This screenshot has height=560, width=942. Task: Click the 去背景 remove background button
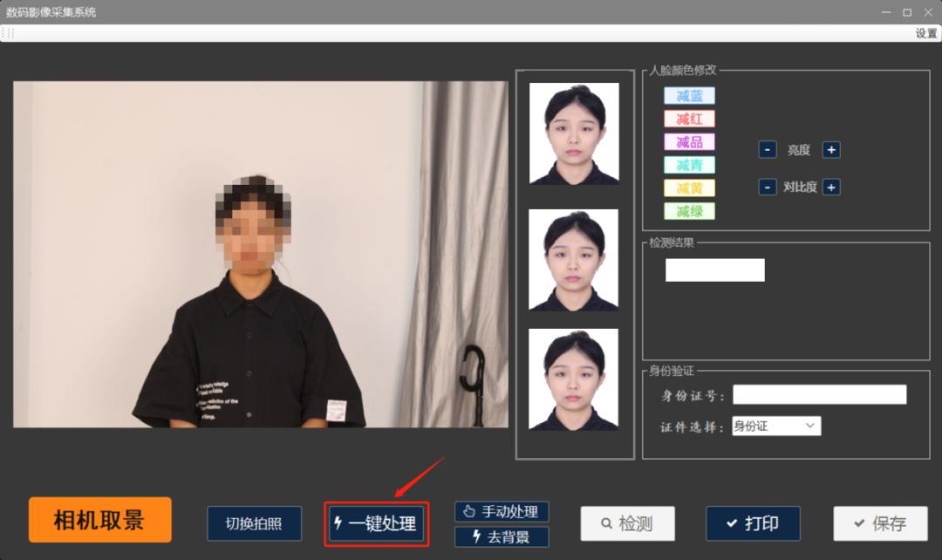[502, 536]
